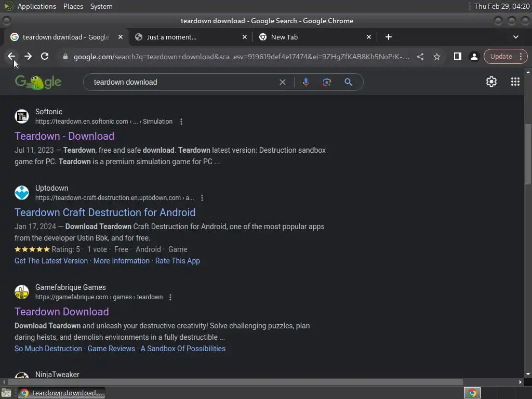Open Chrome's three-dot menu beside Update
532x399 pixels.
pyautogui.click(x=521, y=56)
